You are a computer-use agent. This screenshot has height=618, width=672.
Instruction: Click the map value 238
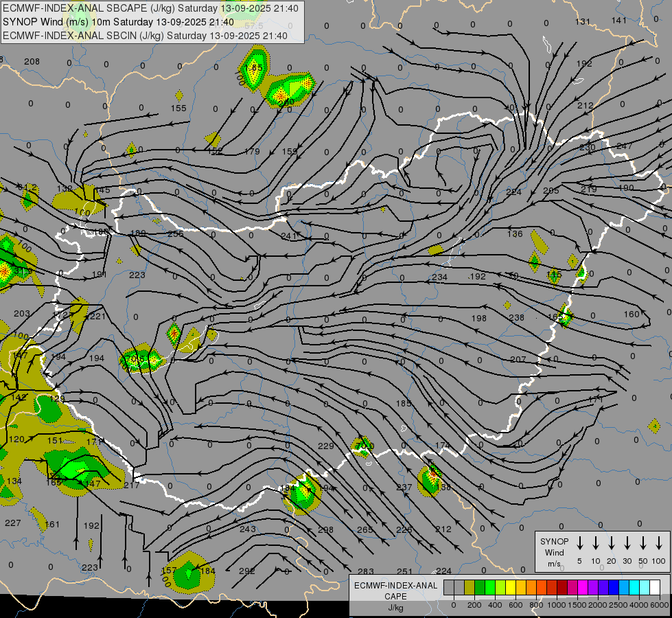(516, 318)
